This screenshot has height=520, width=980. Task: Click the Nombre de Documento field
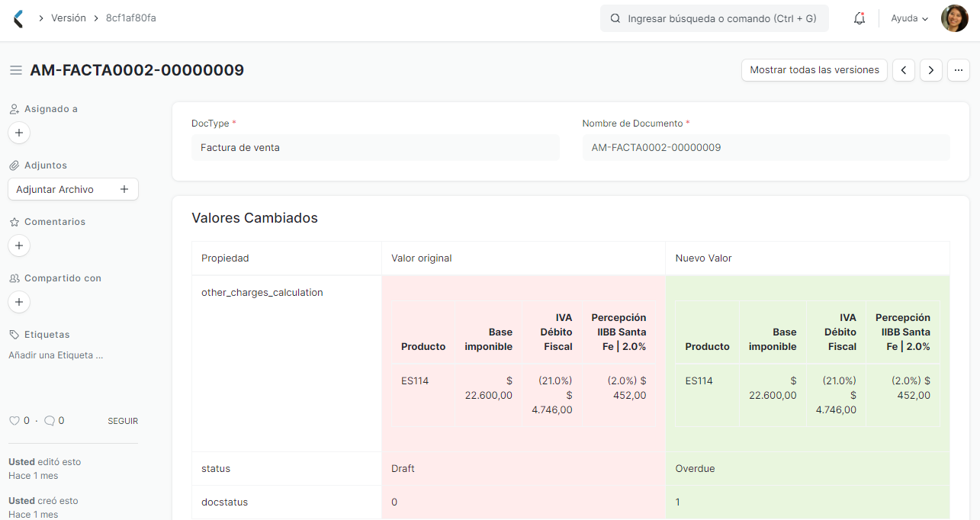[x=766, y=148]
